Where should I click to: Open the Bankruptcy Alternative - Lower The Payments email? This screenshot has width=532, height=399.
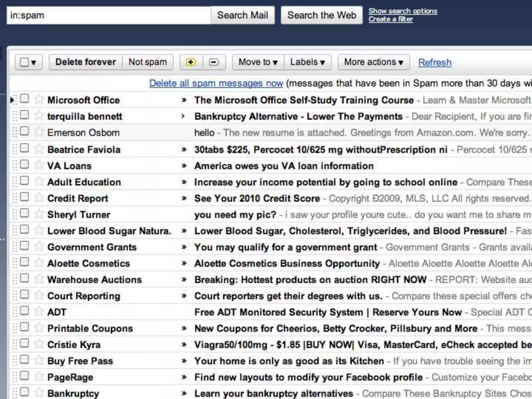[298, 116]
